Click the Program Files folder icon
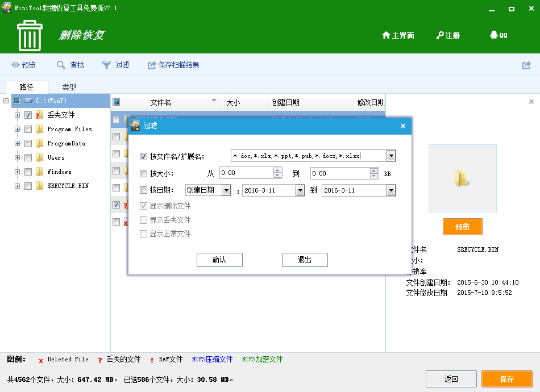The width and height of the screenshot is (540, 392). pos(40,129)
